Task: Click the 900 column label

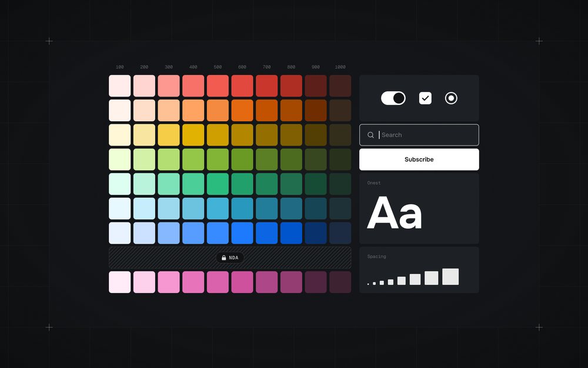Action: pyautogui.click(x=316, y=67)
